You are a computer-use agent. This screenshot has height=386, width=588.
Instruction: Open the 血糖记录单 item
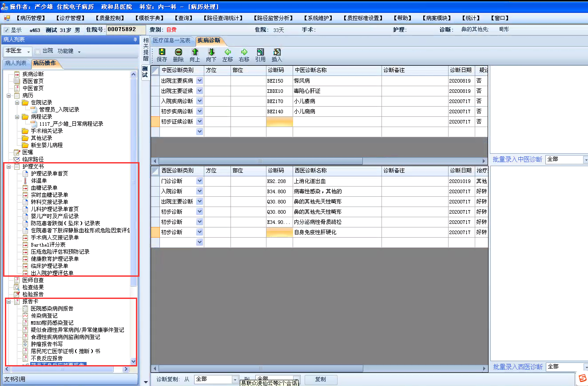point(44,188)
